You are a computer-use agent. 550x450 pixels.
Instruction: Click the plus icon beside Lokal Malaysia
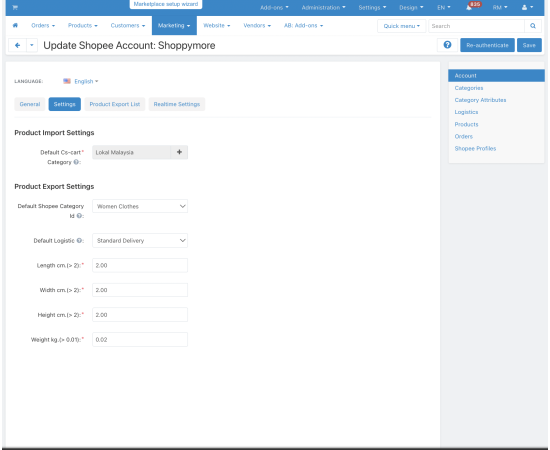[179, 152]
